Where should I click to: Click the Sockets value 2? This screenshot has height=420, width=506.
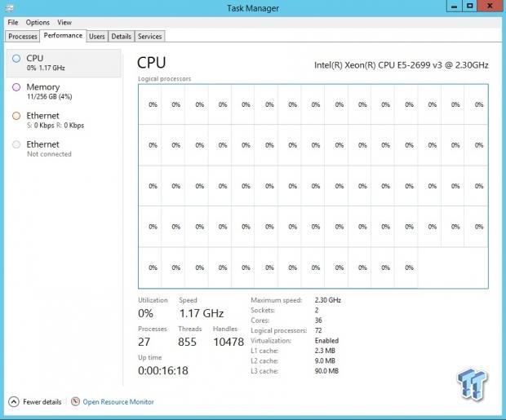317,310
